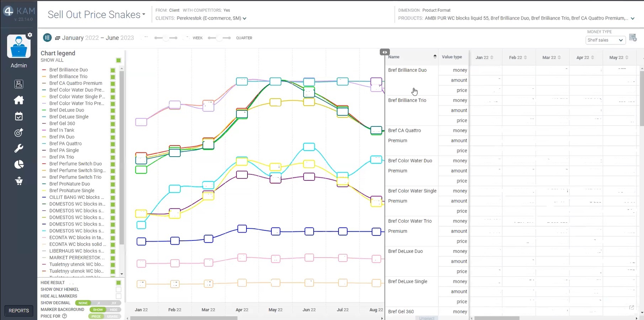Sort Feb 22 column

(525, 58)
